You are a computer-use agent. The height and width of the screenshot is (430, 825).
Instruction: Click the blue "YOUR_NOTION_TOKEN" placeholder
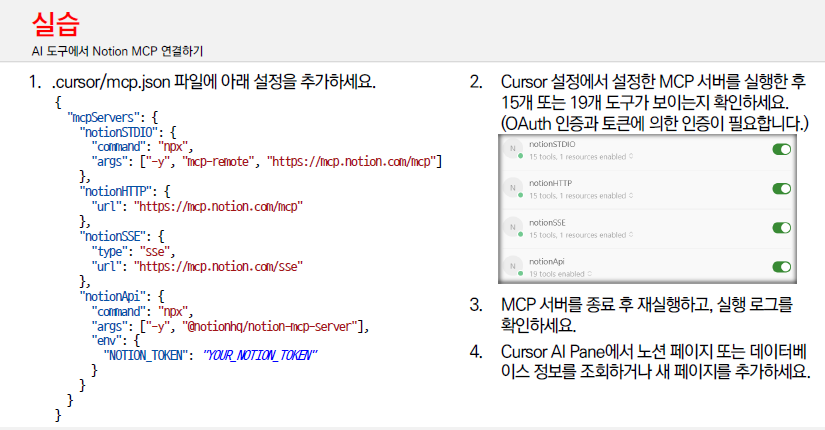tap(259, 356)
